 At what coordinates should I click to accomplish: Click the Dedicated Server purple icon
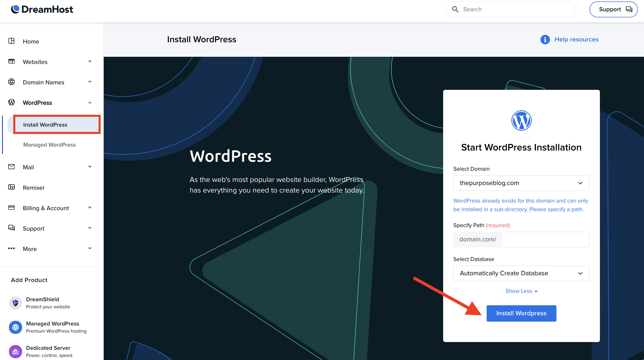tap(16, 351)
